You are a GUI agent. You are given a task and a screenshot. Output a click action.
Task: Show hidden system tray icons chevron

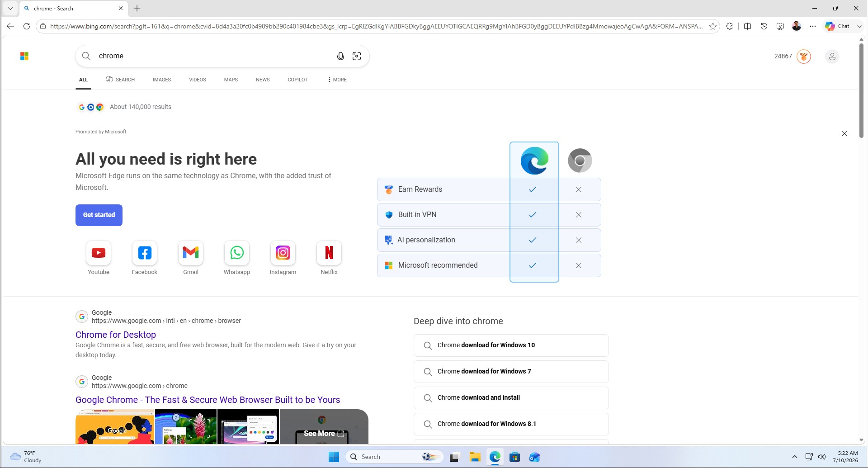794,457
